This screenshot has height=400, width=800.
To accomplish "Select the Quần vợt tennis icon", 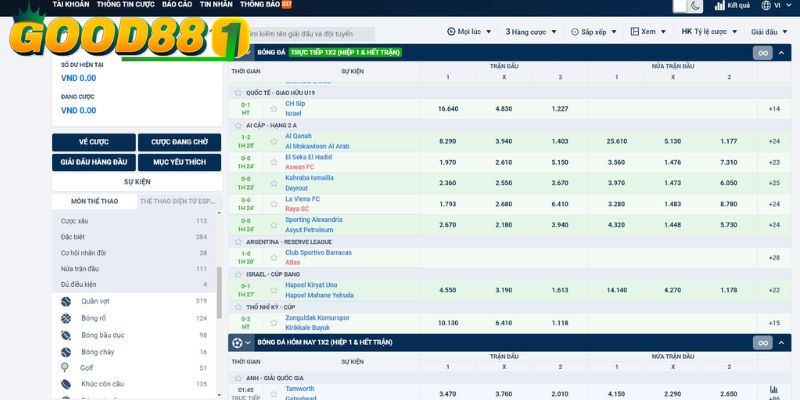I will click(x=66, y=301).
